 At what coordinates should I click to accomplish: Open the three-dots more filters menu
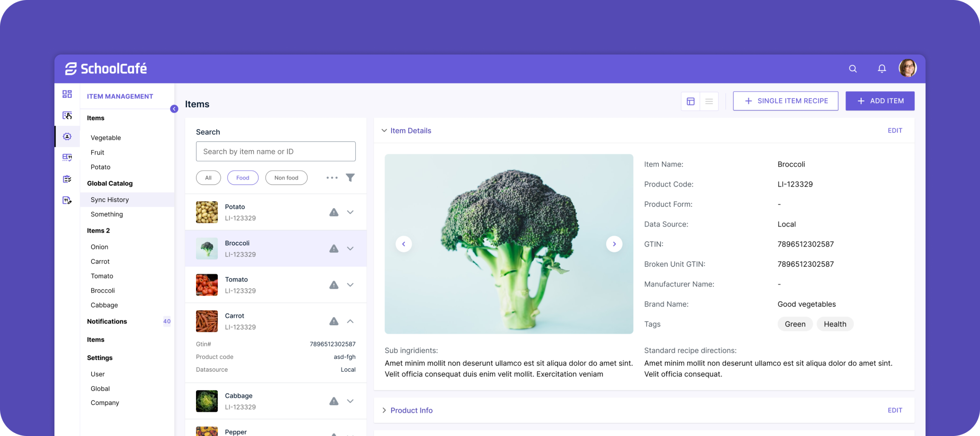(x=332, y=178)
